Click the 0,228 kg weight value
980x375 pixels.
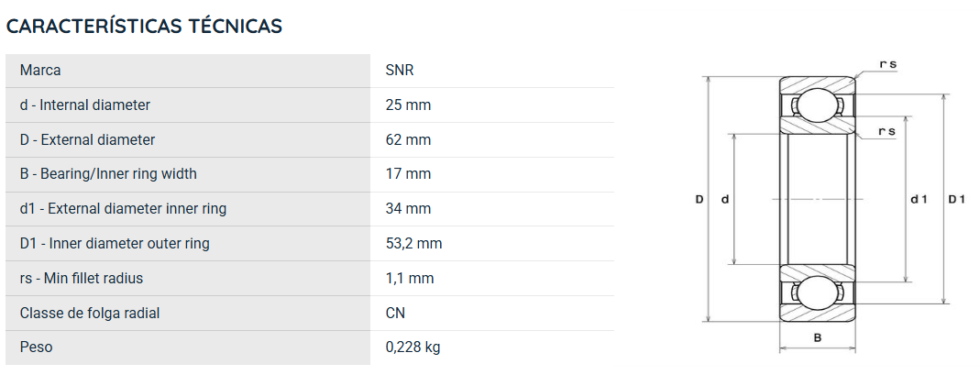[413, 347]
